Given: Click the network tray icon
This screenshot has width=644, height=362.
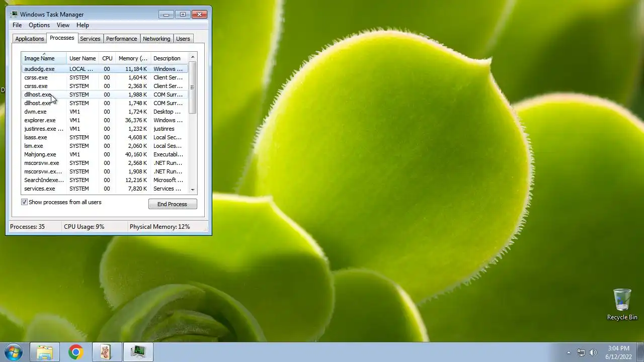Looking at the screenshot, I should click(581, 352).
